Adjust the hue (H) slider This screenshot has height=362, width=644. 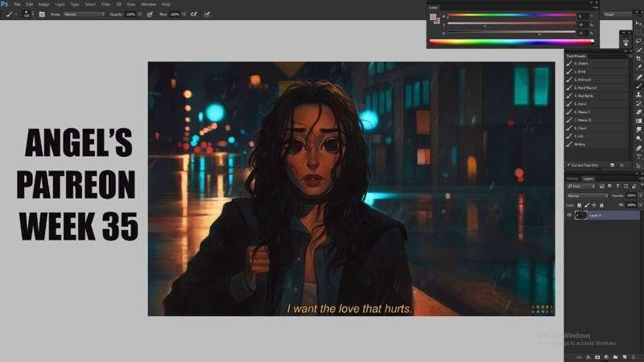coord(511,15)
